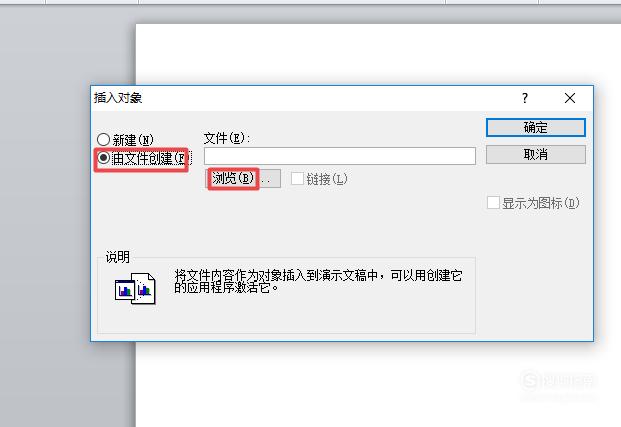
Task: Click the 插入对象 dialog title bar
Action: [301, 98]
